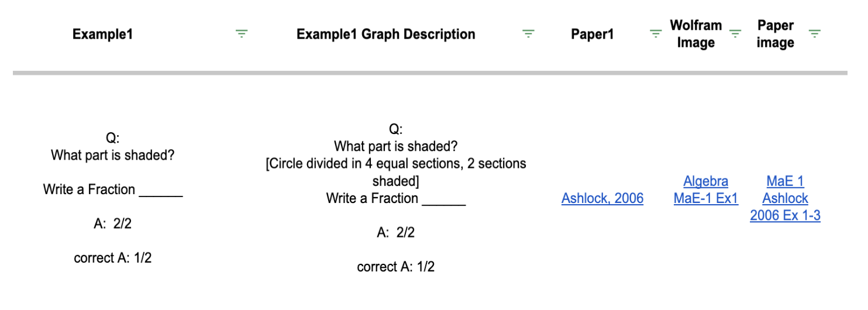Select the Example1 header cell
Image resolution: width=868 pixels, height=310 pixels.
coord(103,35)
